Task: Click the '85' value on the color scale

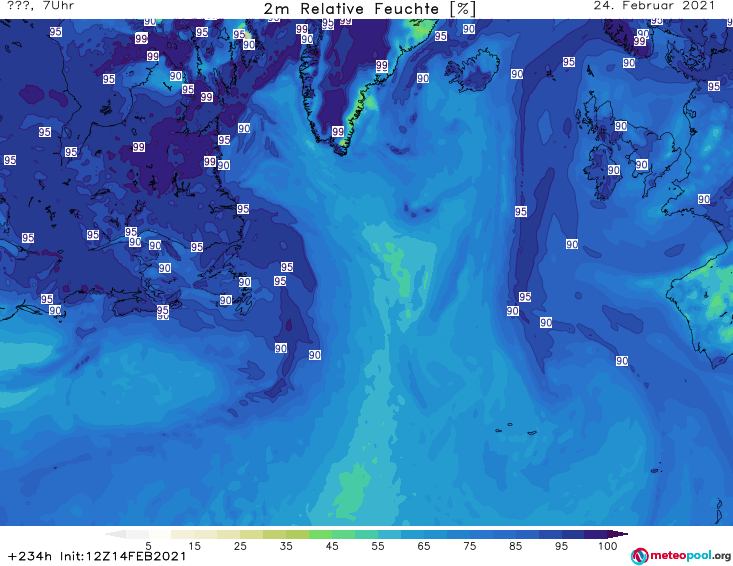Action: tap(515, 546)
